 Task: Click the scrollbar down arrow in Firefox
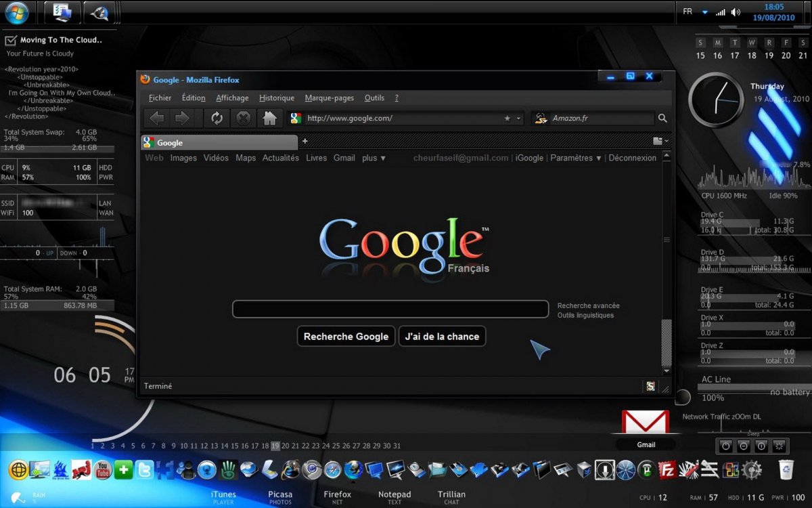(x=667, y=371)
